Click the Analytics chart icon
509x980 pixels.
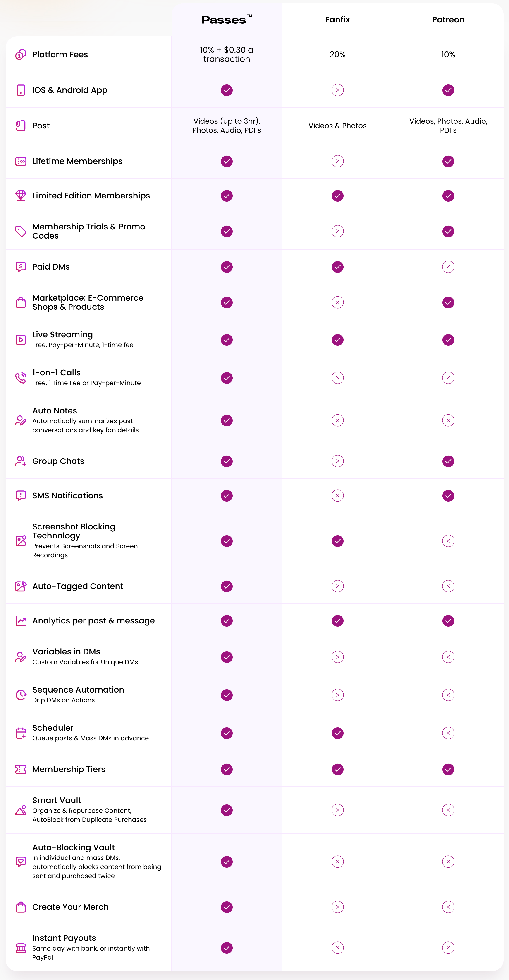coord(21,621)
